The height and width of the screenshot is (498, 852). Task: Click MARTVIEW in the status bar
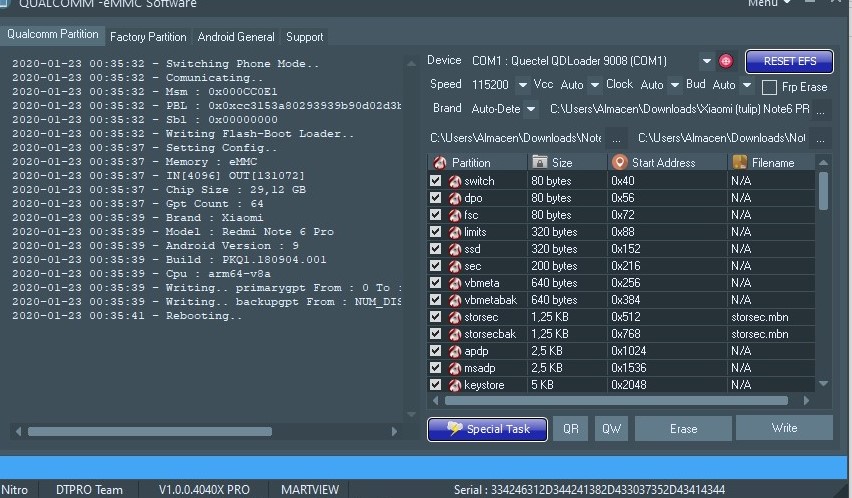point(310,490)
